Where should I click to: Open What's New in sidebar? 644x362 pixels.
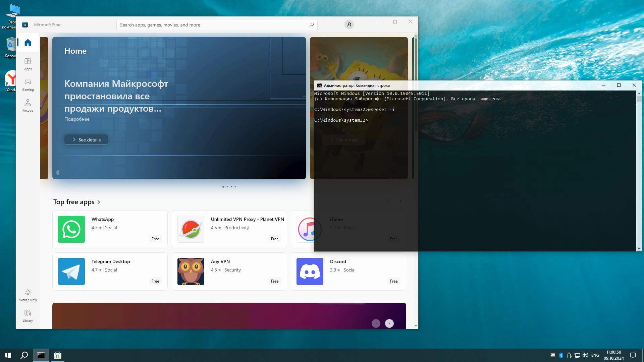28,295
